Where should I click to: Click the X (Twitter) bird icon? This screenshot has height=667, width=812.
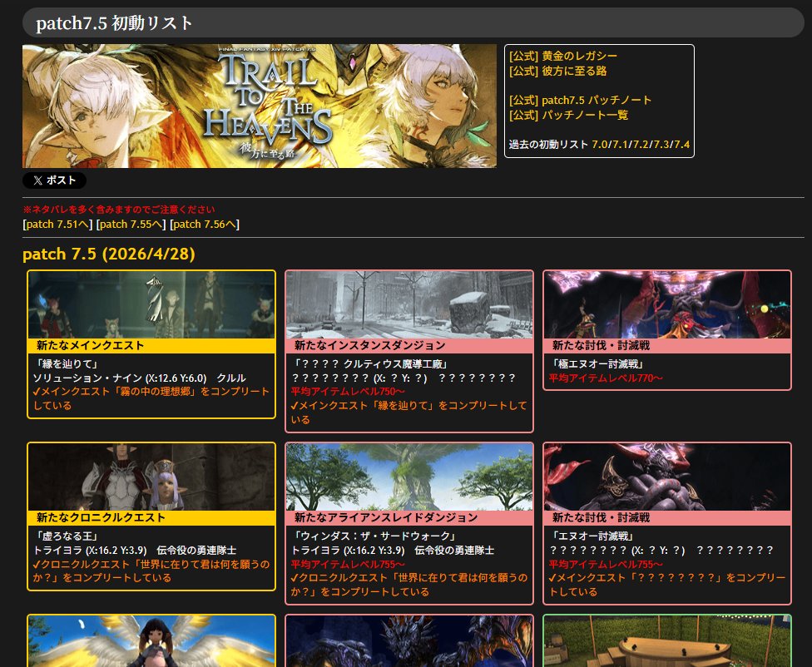tap(37, 180)
